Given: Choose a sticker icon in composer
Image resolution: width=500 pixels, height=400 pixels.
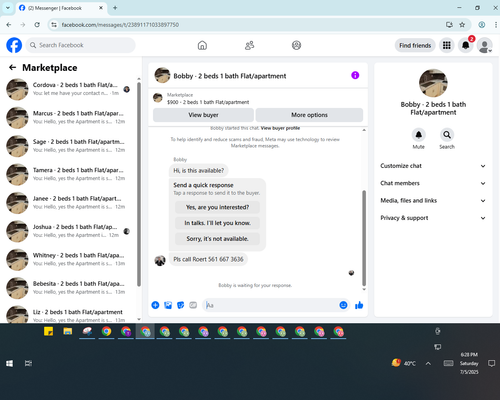Looking at the screenshot, I should 180,305.
